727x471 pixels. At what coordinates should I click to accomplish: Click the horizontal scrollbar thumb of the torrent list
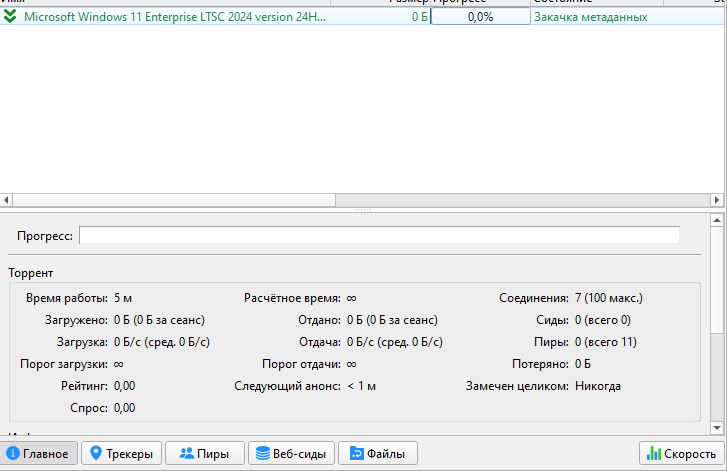click(x=174, y=200)
